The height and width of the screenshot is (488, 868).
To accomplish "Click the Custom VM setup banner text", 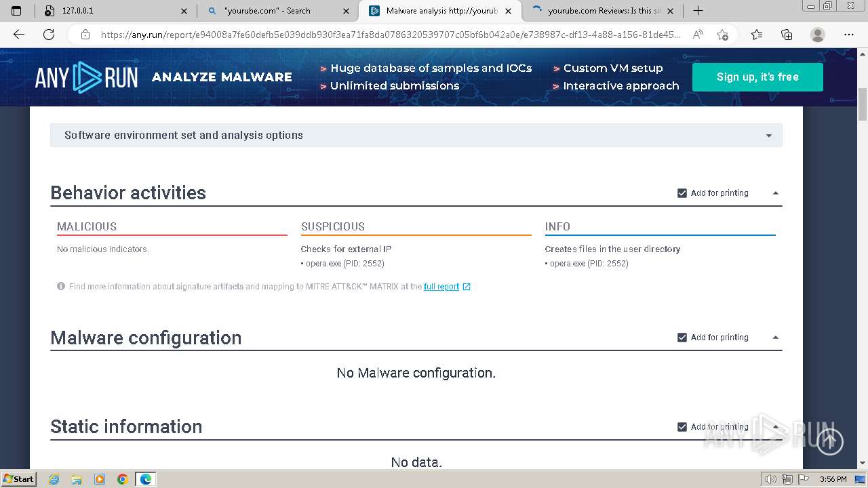I will pos(613,68).
